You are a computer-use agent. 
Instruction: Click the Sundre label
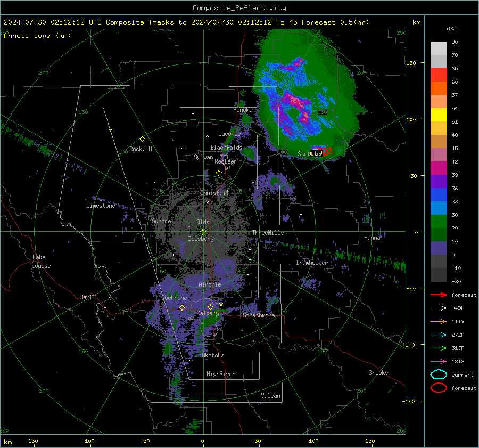(161, 221)
